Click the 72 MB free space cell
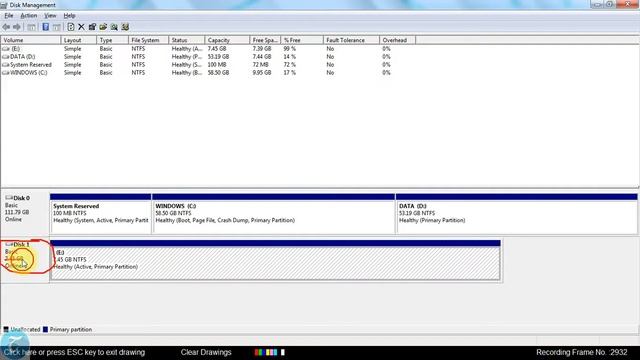The width and height of the screenshot is (640, 360). click(x=260, y=64)
